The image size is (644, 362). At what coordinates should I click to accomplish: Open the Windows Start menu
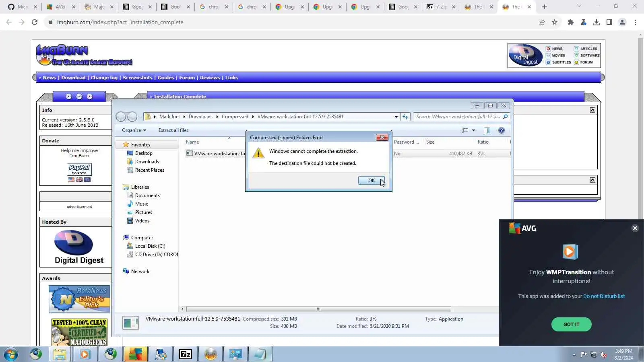click(11, 354)
